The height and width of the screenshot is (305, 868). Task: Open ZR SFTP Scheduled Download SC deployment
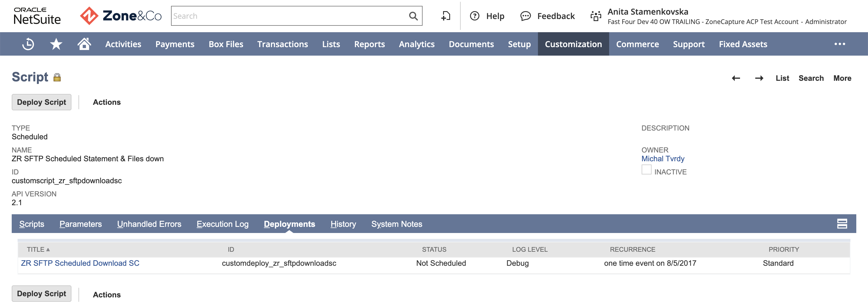click(80, 263)
